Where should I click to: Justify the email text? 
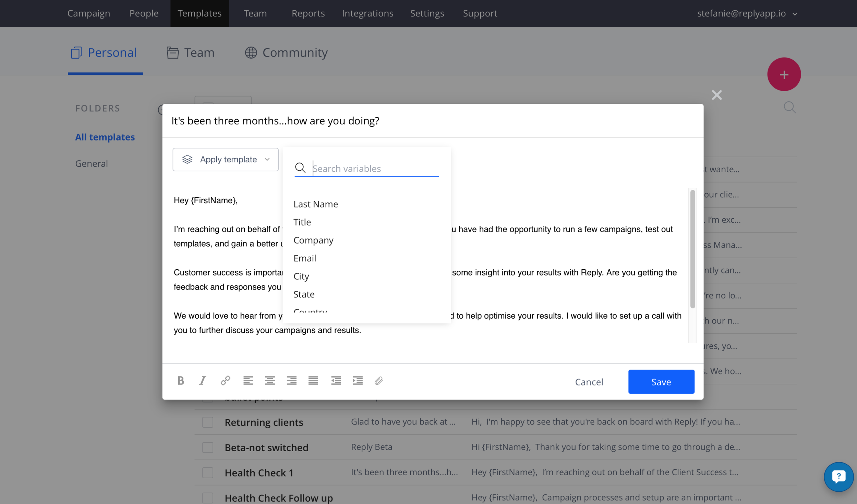pyautogui.click(x=313, y=381)
